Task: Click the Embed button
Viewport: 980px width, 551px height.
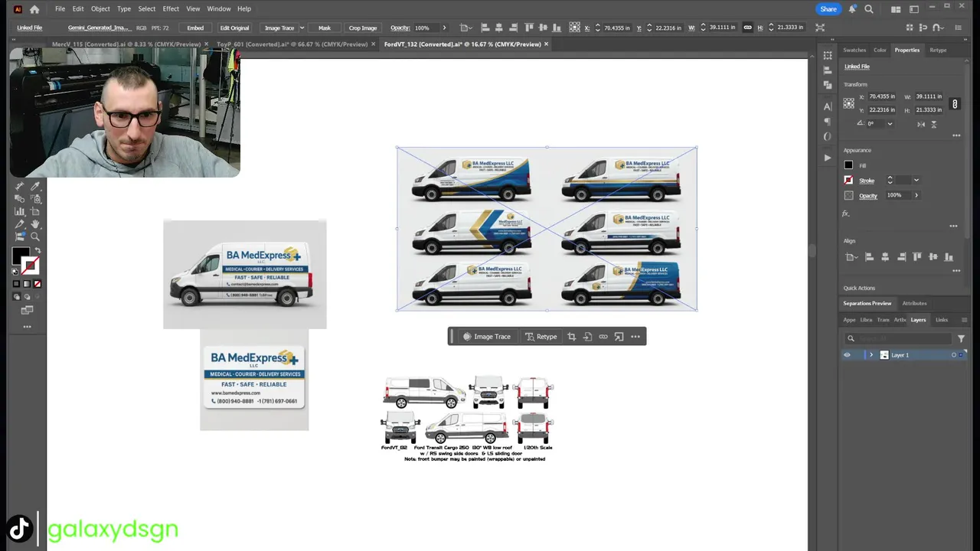Action: pos(195,28)
